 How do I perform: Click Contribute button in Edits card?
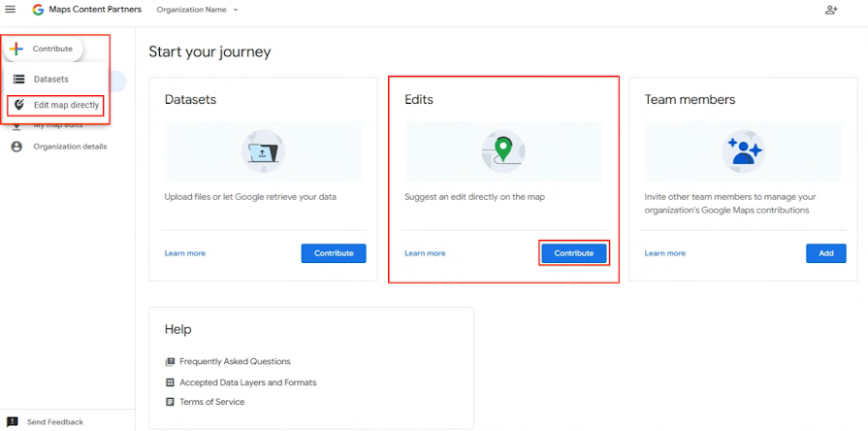tap(574, 253)
